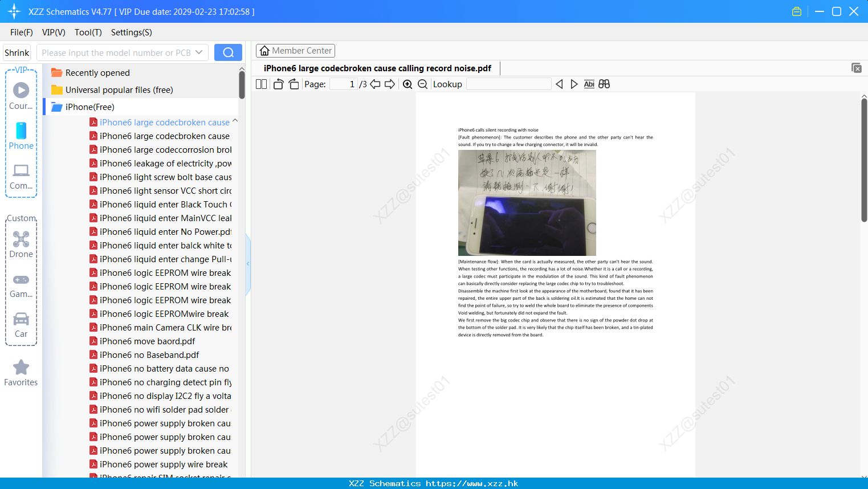Click the scroll-up arrow of file list
Viewport: 868px width, 489px height.
point(242,68)
